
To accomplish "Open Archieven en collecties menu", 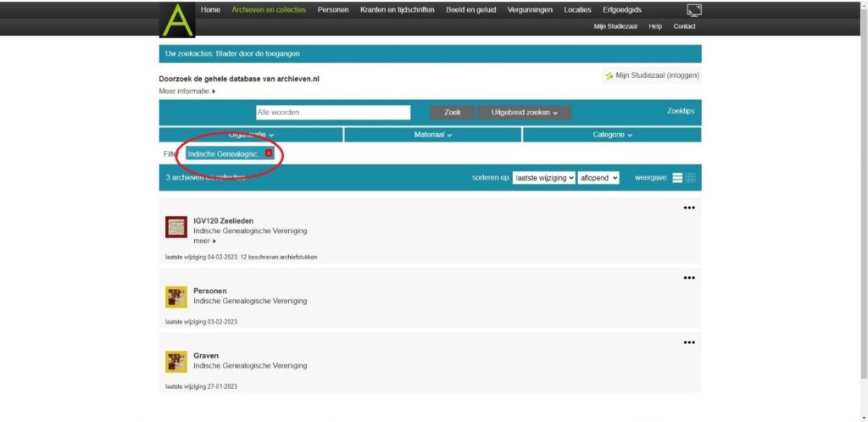I will point(269,10).
